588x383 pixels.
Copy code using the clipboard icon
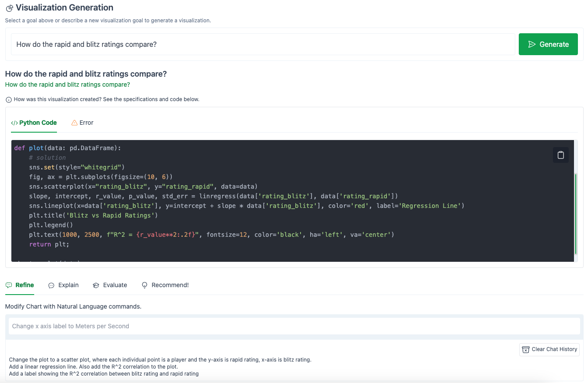560,155
